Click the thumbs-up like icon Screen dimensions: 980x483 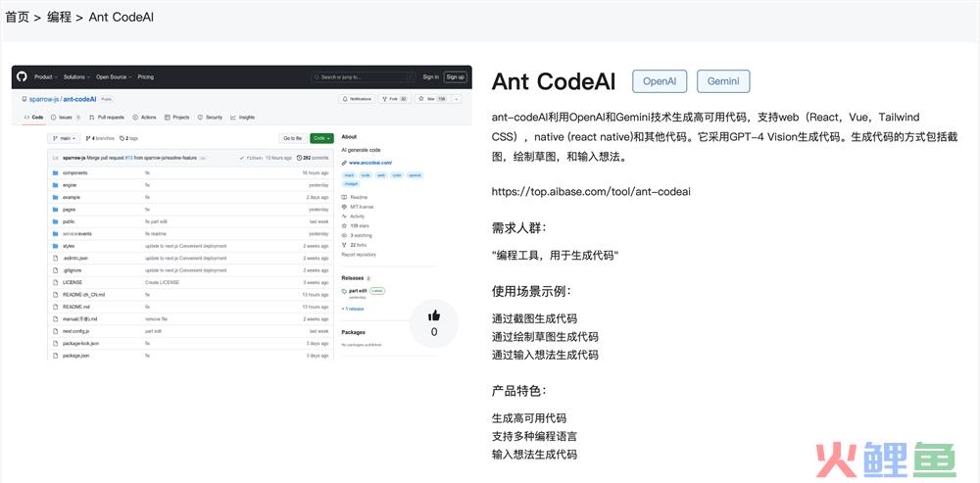coord(434,314)
